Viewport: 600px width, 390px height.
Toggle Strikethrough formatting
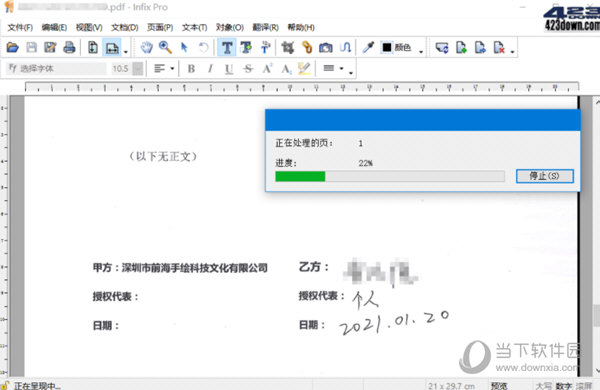click(248, 69)
